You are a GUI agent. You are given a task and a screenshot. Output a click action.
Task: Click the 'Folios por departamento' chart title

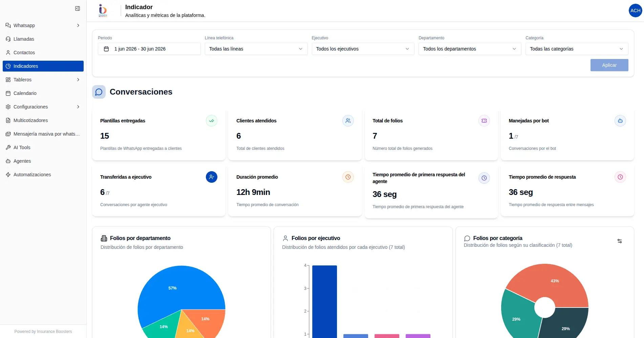point(140,238)
